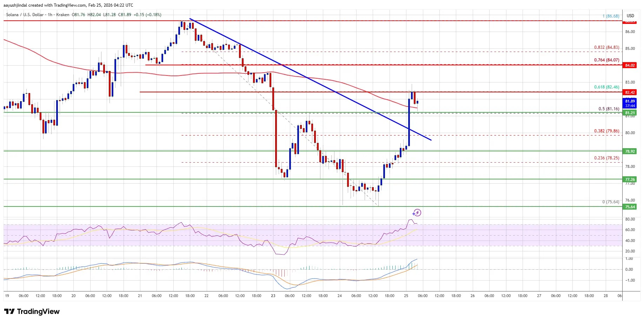Click the 0.618 (82.46) Fibonacci level text
This screenshot has width=644, height=322.
tap(606, 87)
